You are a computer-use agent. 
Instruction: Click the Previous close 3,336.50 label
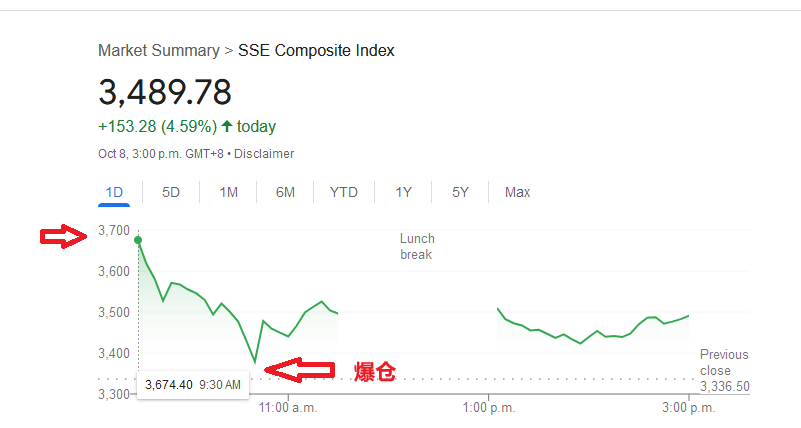(x=724, y=370)
